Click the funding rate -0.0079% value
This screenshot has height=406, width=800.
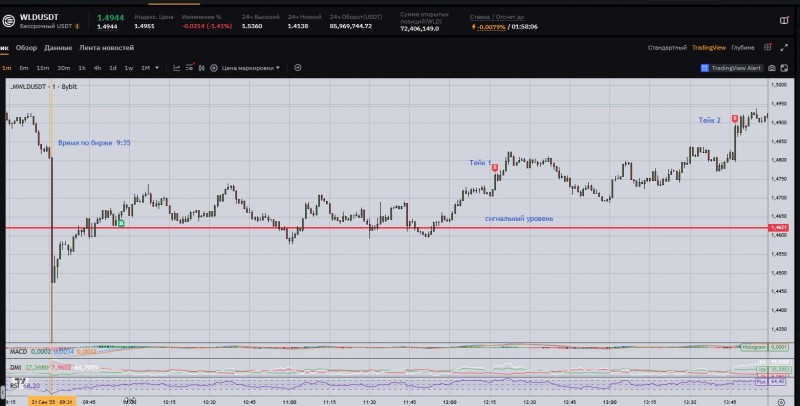coord(491,27)
